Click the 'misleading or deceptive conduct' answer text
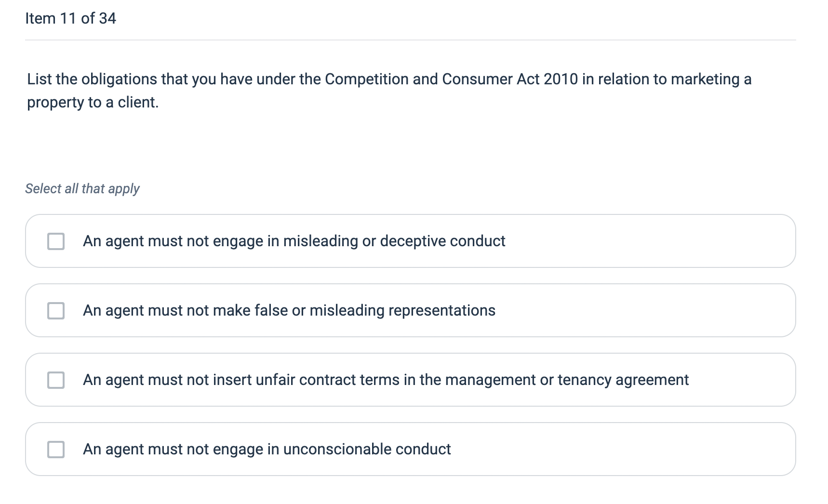The height and width of the screenshot is (504, 828). click(x=294, y=241)
